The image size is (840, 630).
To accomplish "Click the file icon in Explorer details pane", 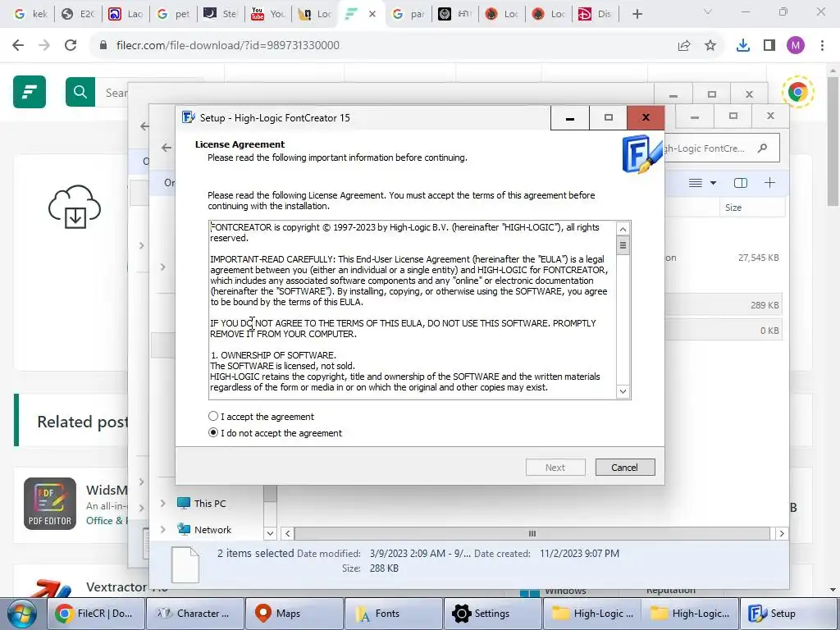I will pos(185,564).
